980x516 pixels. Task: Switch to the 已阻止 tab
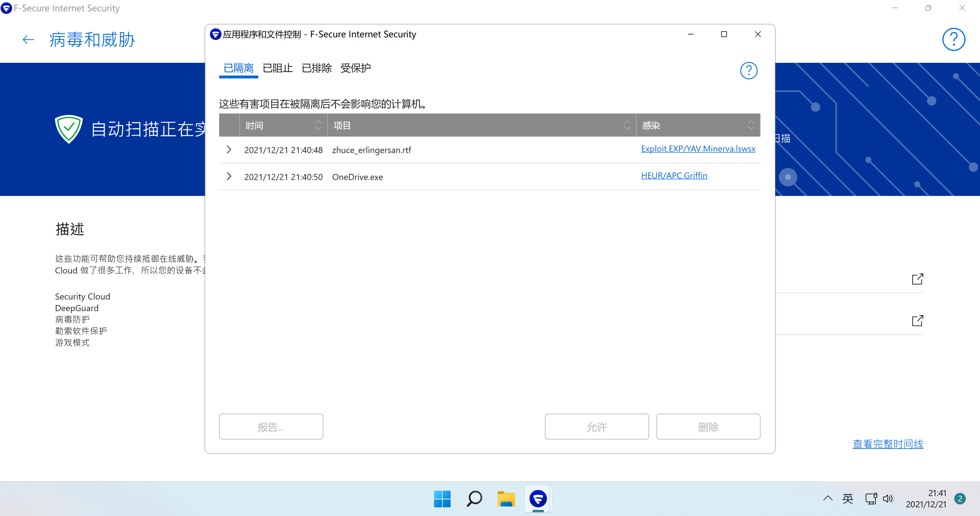(x=278, y=68)
